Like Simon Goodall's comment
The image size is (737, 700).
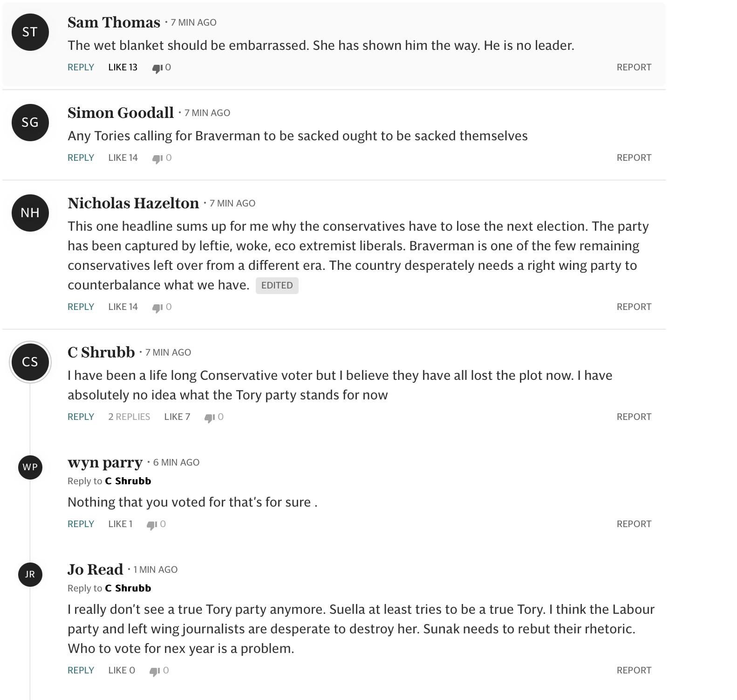pyautogui.click(x=123, y=158)
